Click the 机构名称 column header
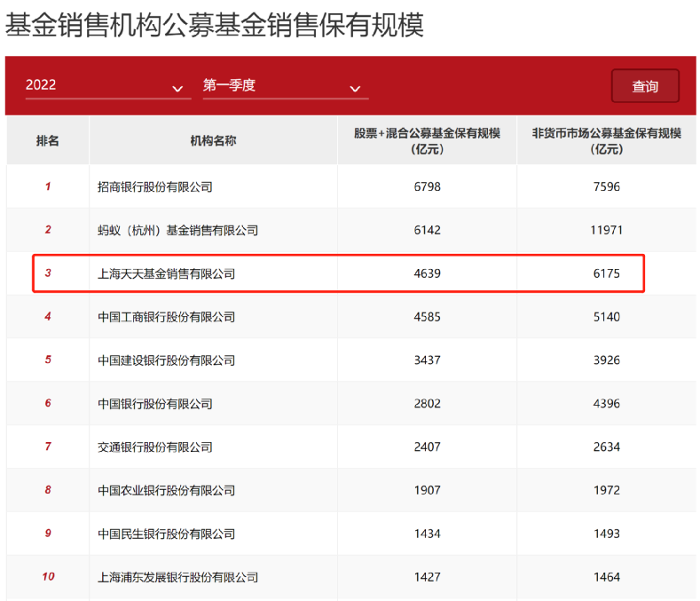 click(213, 140)
